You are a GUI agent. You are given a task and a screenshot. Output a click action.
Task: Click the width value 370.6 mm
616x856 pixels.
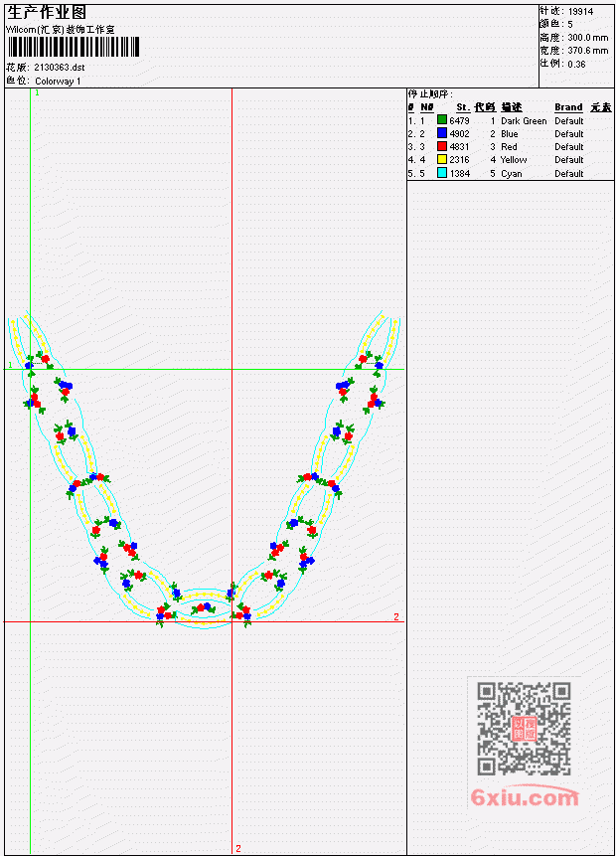[x=587, y=51]
